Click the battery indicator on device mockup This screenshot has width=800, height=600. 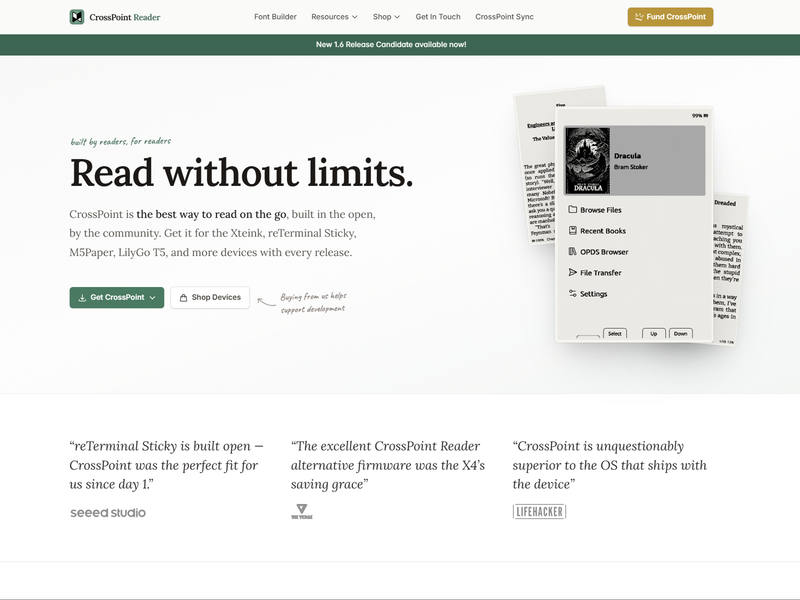click(x=700, y=116)
